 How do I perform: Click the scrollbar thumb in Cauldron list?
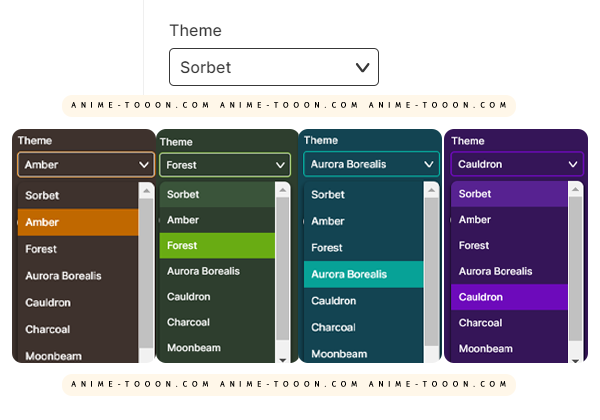pos(576,269)
